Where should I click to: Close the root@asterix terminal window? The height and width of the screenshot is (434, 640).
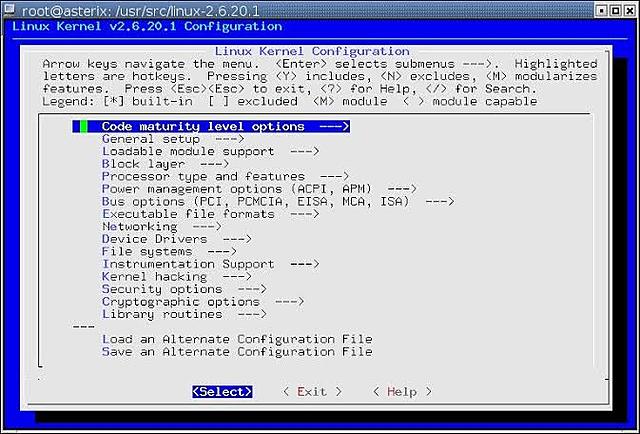pos(629,11)
